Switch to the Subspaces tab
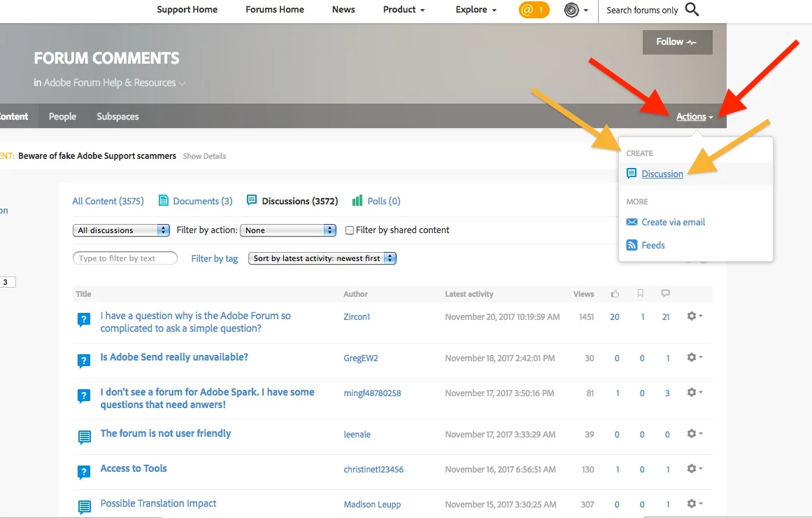The width and height of the screenshot is (812, 518). pos(117,117)
